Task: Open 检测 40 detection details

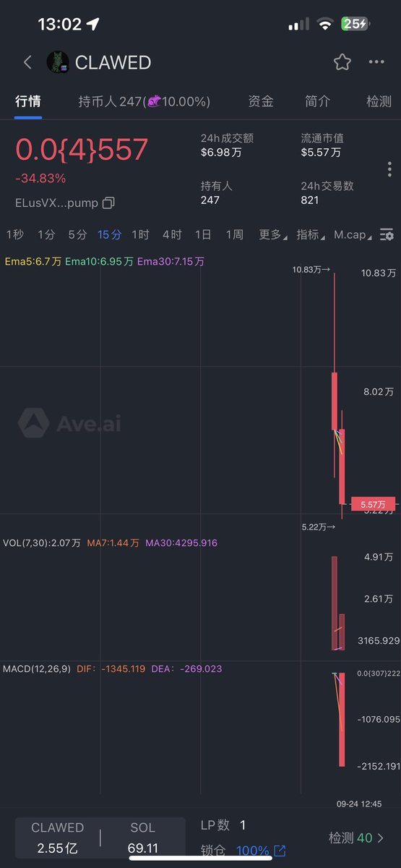Action: tap(356, 838)
